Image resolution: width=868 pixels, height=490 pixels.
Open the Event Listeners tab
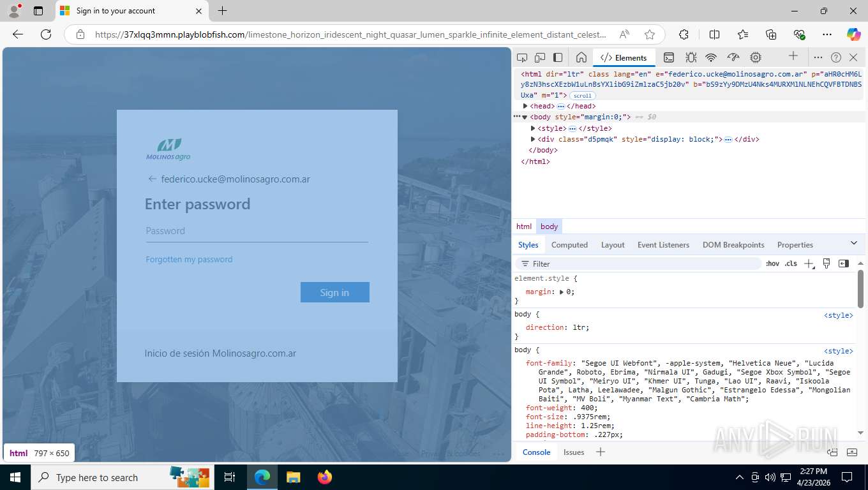click(x=663, y=245)
